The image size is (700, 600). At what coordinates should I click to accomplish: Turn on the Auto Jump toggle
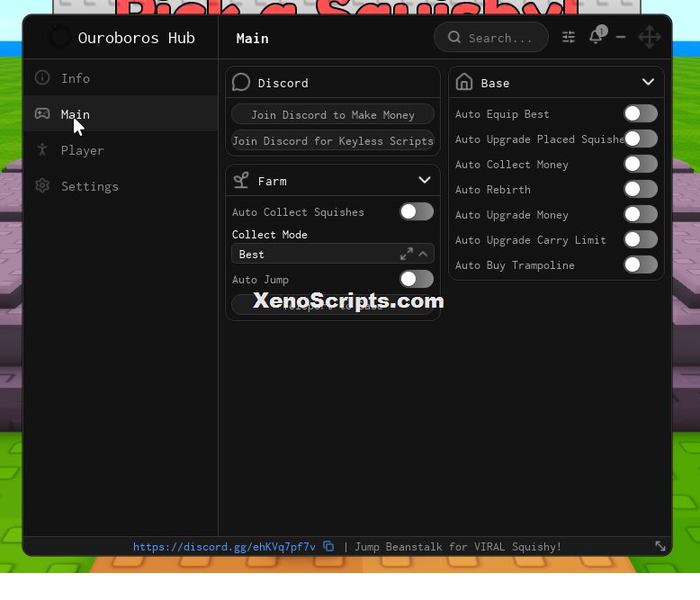coord(416,279)
